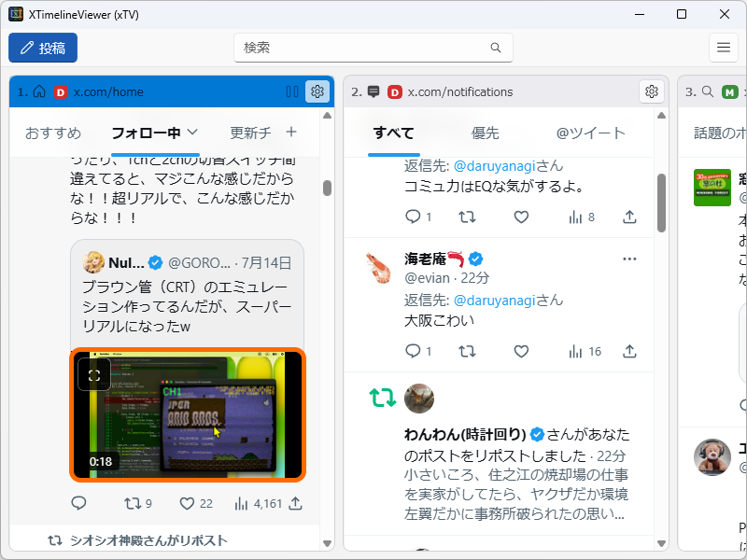Image resolution: width=747 pixels, height=560 pixels.
Task: Select すべて notifications tab
Action: tap(393, 133)
